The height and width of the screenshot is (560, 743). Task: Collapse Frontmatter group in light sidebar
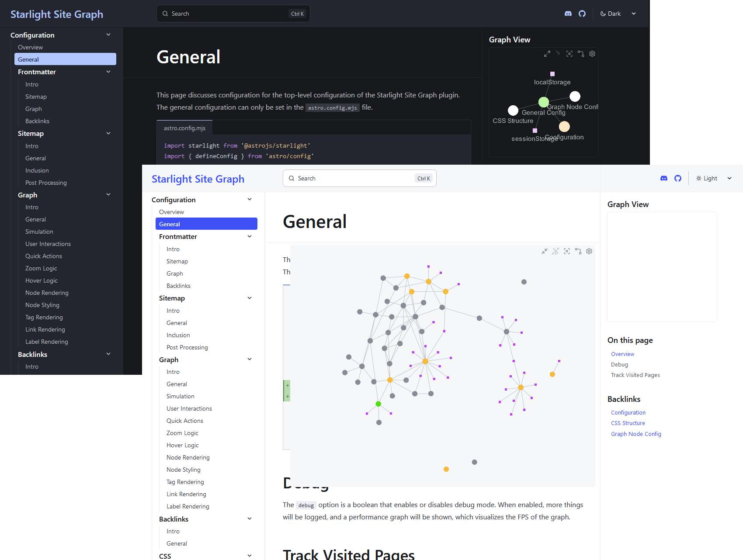(x=250, y=236)
